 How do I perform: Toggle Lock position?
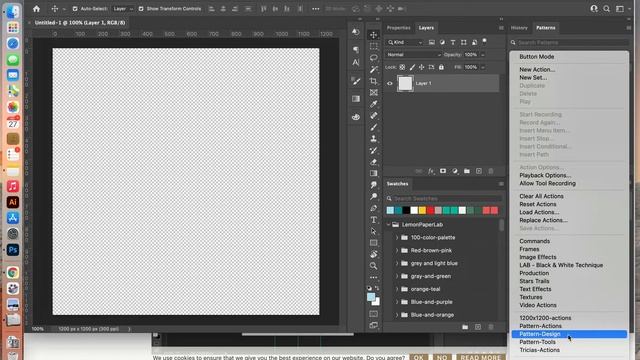422,67
